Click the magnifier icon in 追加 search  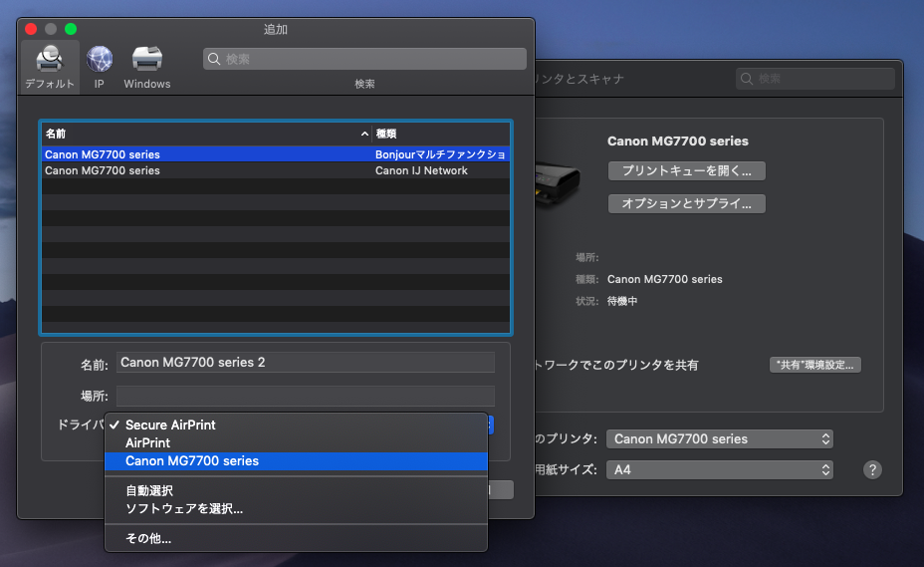click(x=214, y=59)
